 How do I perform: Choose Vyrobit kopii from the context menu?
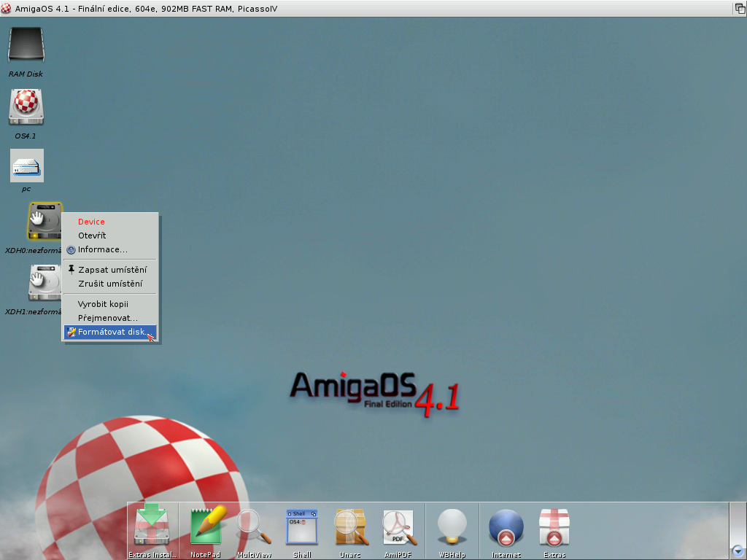[x=110, y=304]
